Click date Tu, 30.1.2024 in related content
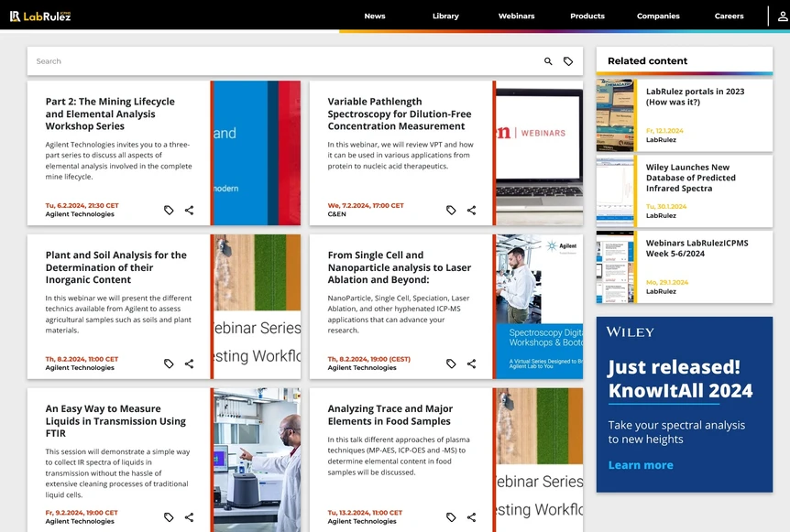The width and height of the screenshot is (790, 532). point(666,206)
